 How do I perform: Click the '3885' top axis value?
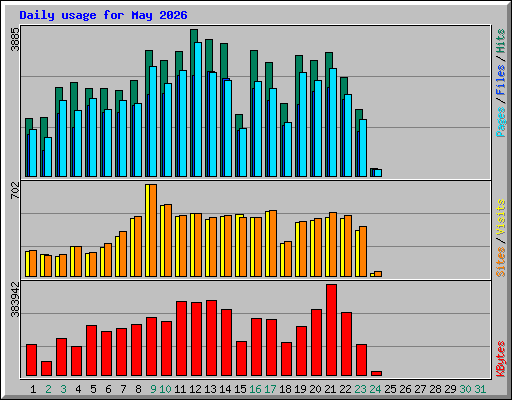pos(15,39)
